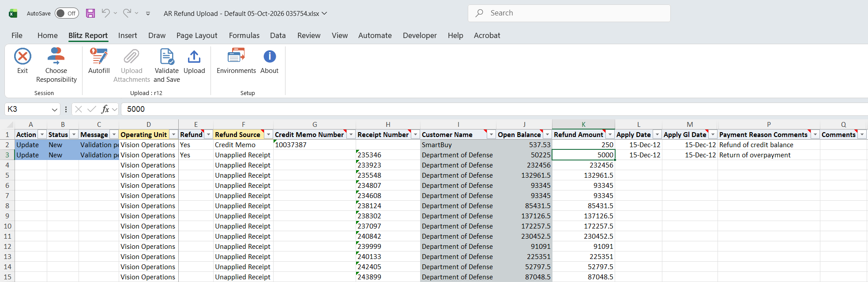Open the Action column filter dropdown
The image size is (868, 282).
pyautogui.click(x=42, y=134)
